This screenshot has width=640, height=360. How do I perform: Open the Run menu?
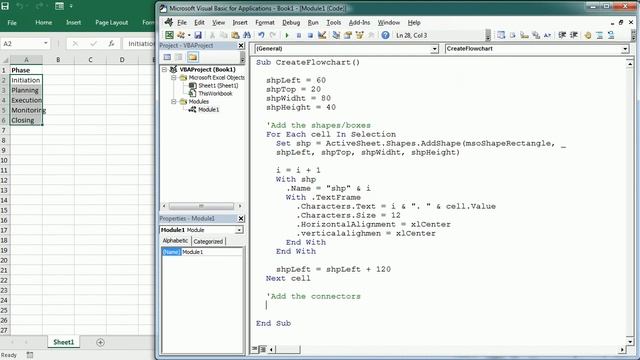click(x=313, y=23)
